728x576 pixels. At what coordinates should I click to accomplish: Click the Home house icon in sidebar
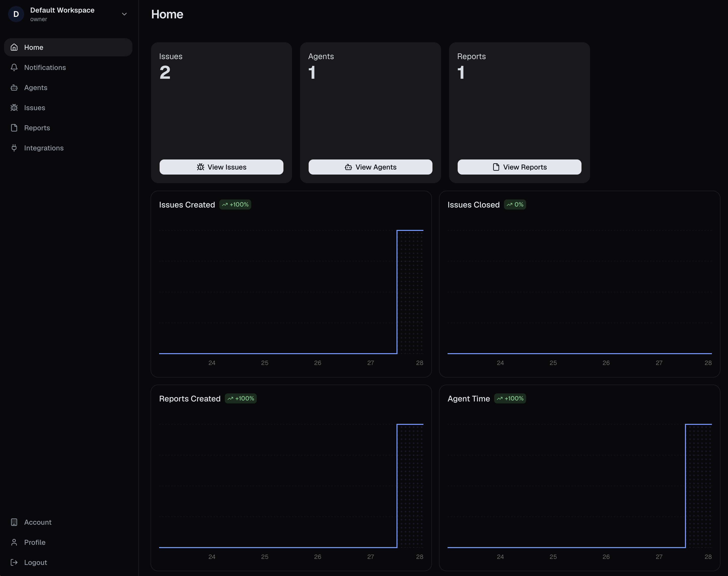[x=14, y=47]
